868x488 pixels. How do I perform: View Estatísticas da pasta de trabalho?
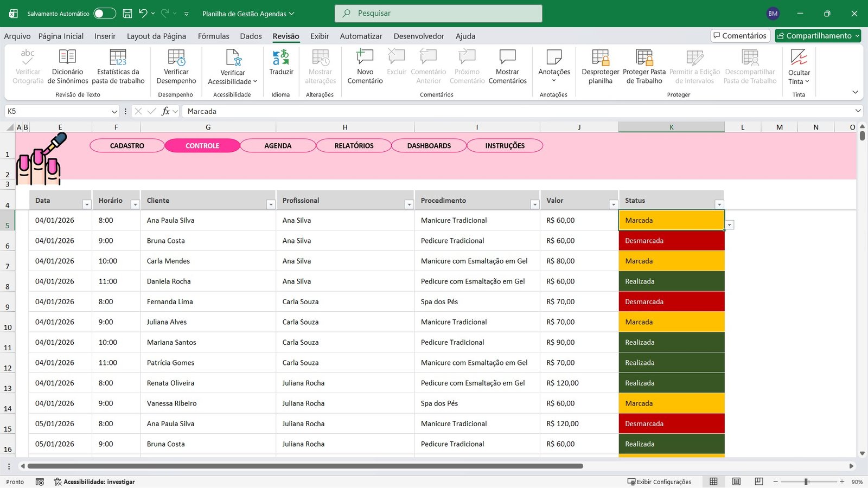point(118,65)
